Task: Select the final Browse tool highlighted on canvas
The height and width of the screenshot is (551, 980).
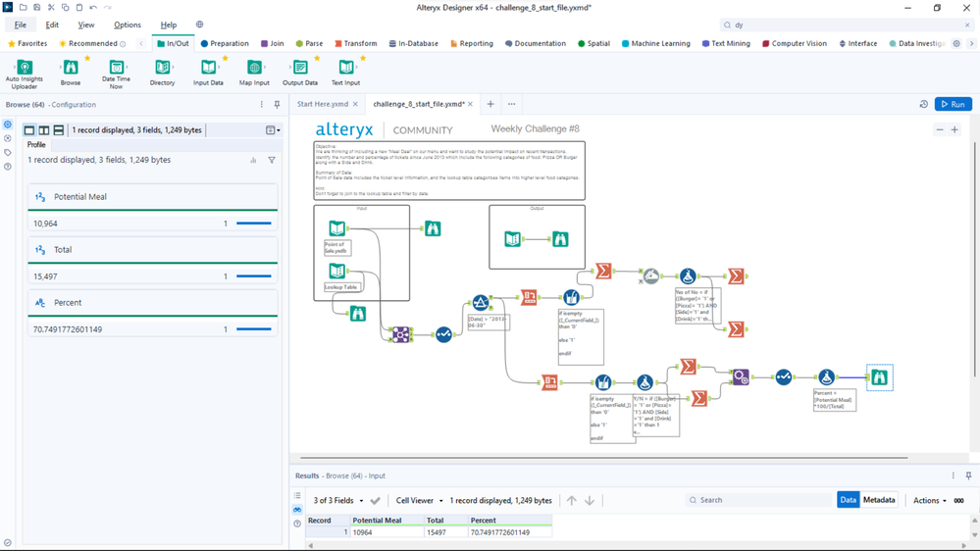Action: (x=879, y=377)
